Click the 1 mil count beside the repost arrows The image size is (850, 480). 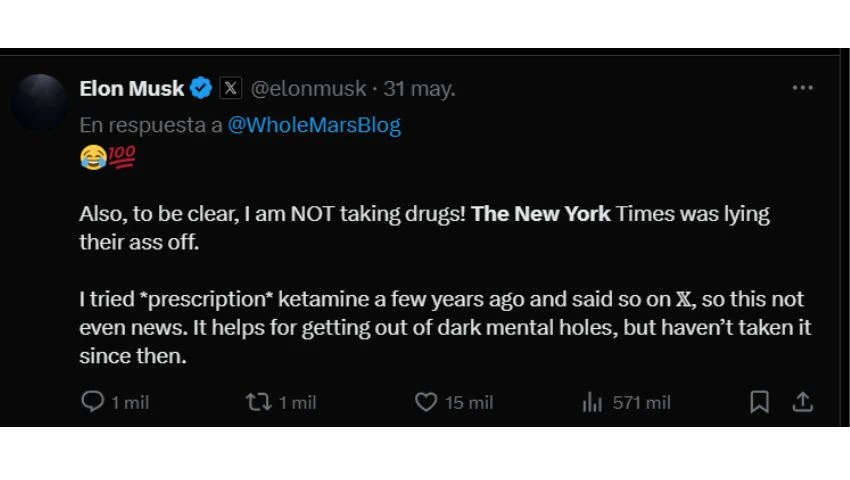click(x=297, y=402)
